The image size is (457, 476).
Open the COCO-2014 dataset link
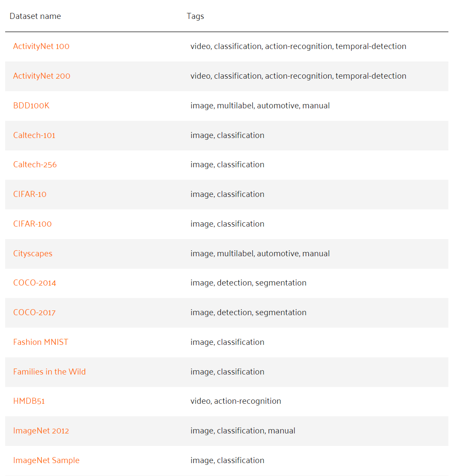pyautogui.click(x=34, y=283)
